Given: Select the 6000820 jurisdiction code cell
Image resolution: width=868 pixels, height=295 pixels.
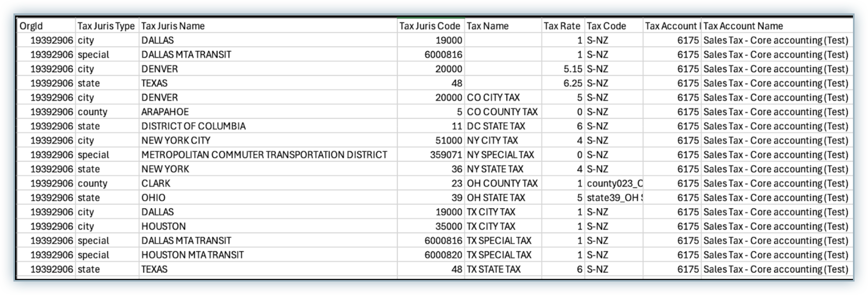Looking at the screenshot, I should tap(431, 255).
